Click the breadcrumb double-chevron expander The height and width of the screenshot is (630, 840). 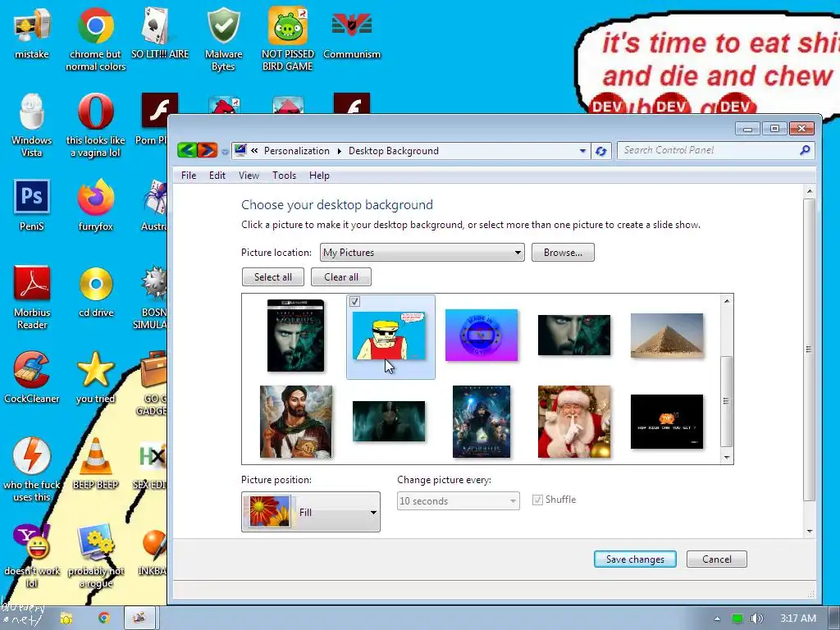[254, 151]
